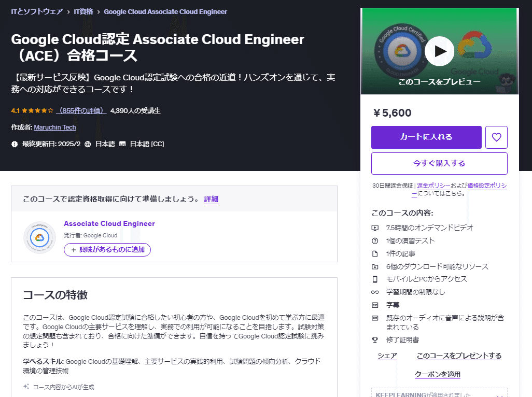The height and width of the screenshot is (397, 532).
Task: Click the 学習期間の制限なし text
Action: pos(416,292)
